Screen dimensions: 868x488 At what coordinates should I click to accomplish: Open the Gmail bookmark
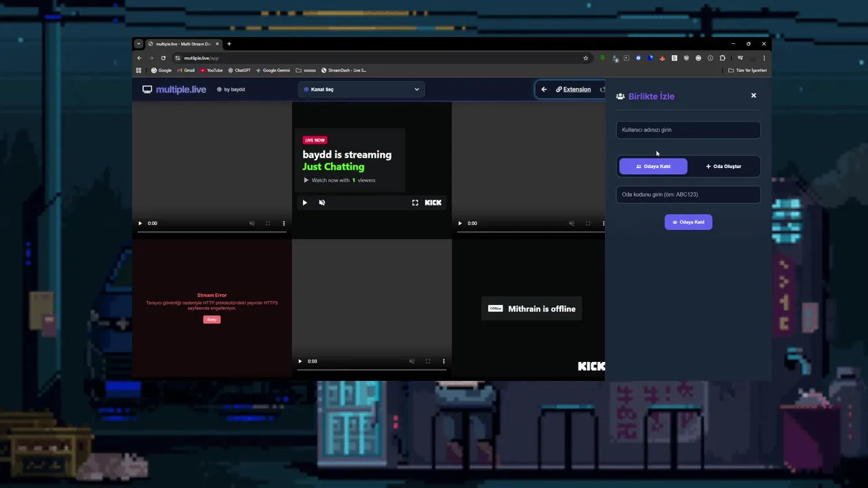pos(186,70)
